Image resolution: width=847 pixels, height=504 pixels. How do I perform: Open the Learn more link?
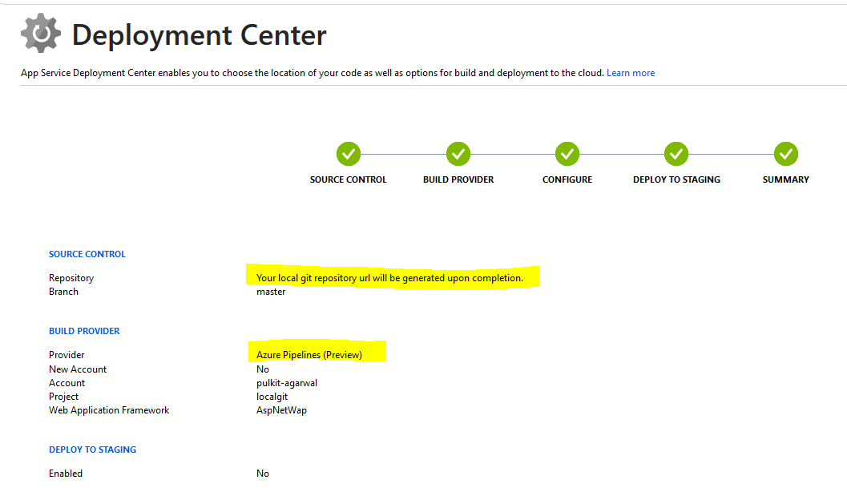[631, 72]
